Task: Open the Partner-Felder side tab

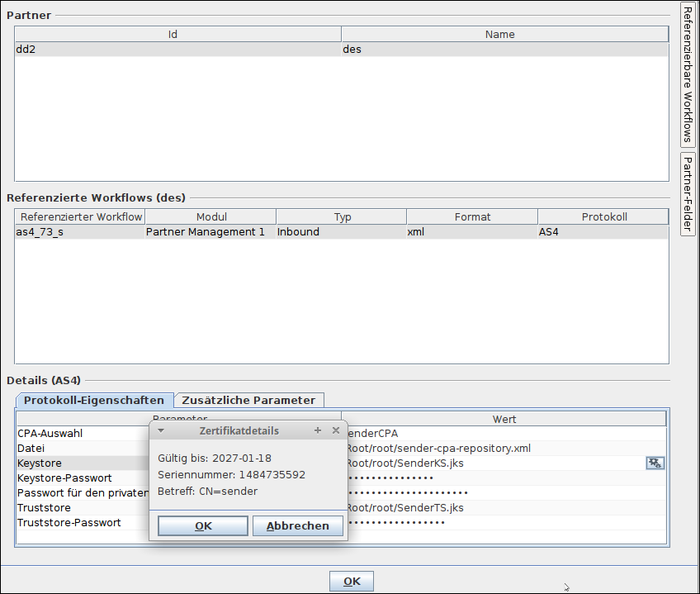Action: 688,193
